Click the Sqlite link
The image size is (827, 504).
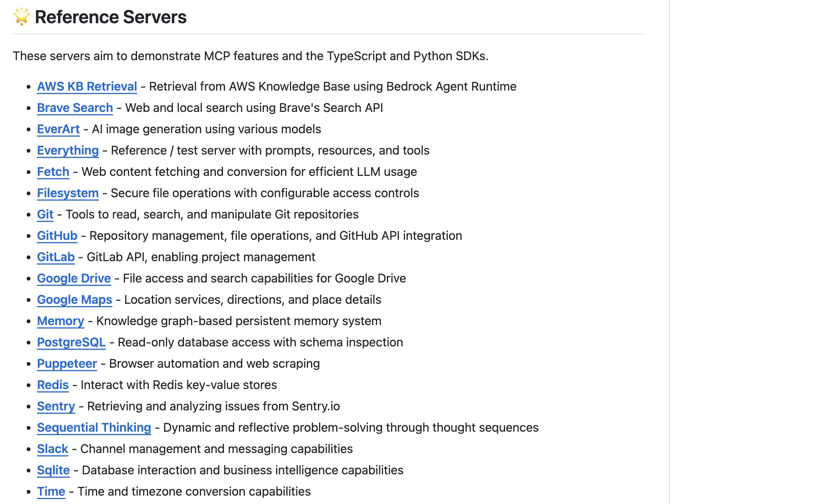[x=53, y=470]
